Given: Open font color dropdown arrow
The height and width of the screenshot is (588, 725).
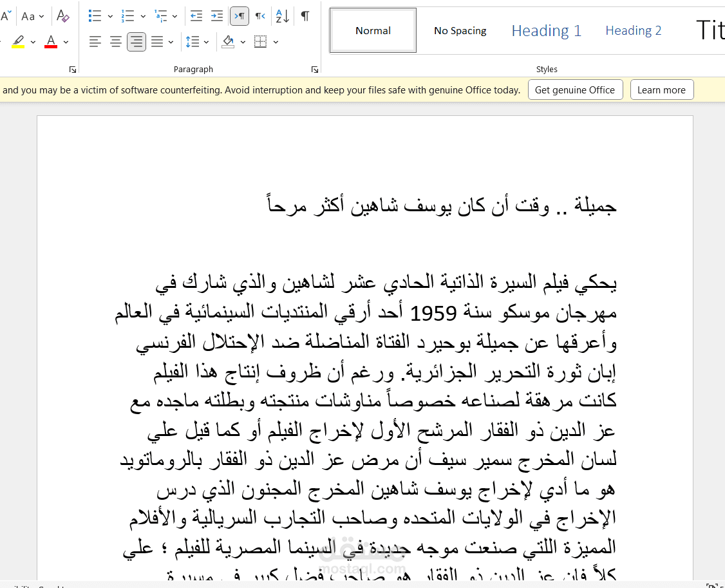Looking at the screenshot, I should (66, 42).
